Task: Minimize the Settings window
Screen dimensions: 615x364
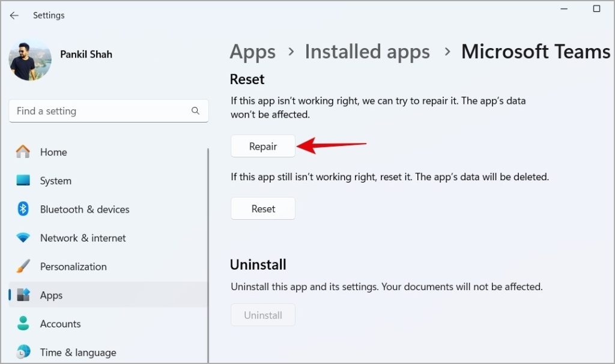Action: [564, 8]
